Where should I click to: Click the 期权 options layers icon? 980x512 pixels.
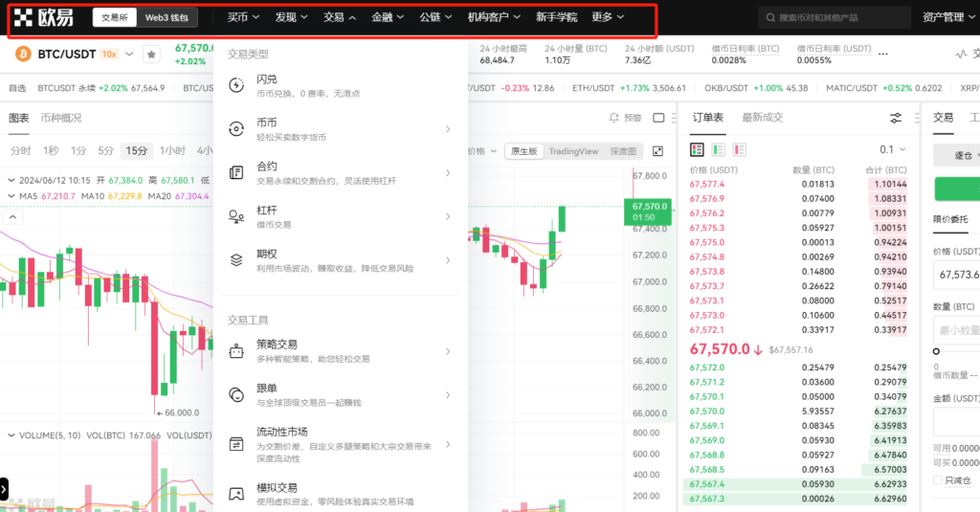pos(236,260)
